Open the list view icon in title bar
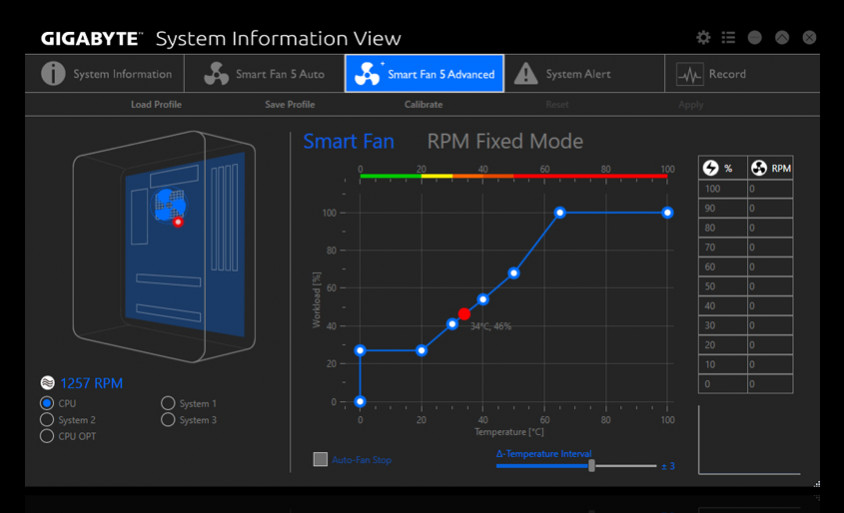 tap(728, 38)
